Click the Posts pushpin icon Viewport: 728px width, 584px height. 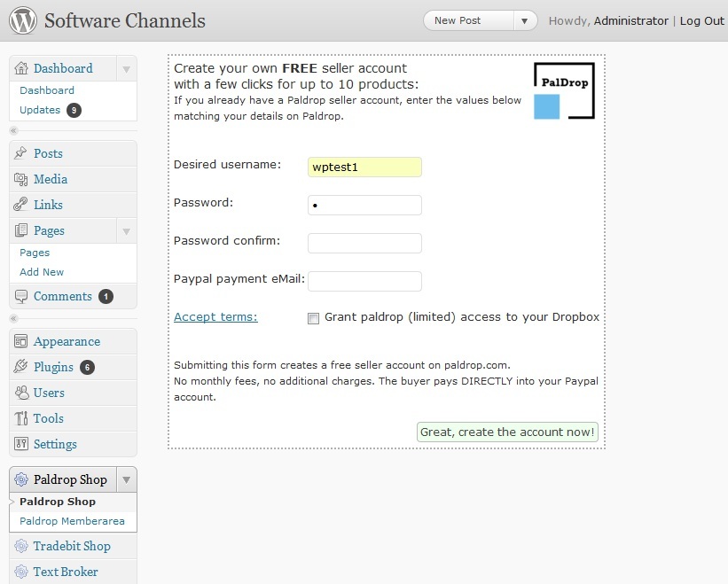(20, 153)
